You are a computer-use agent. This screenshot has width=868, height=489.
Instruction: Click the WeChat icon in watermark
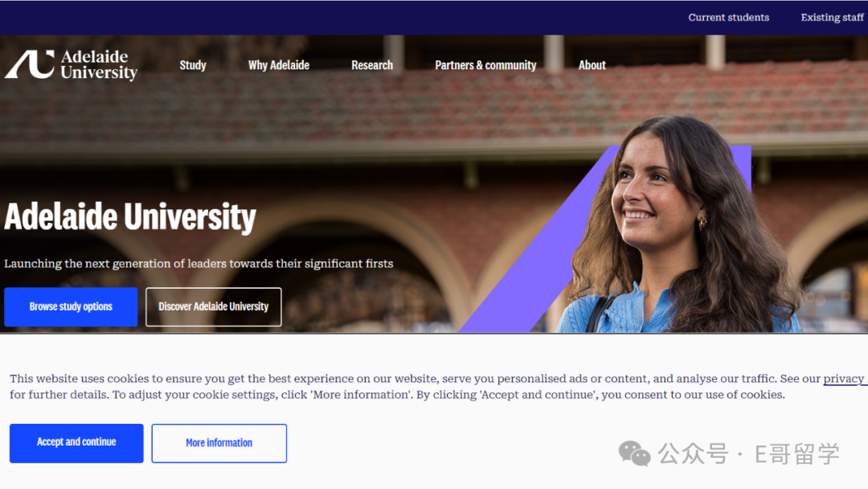click(x=634, y=454)
